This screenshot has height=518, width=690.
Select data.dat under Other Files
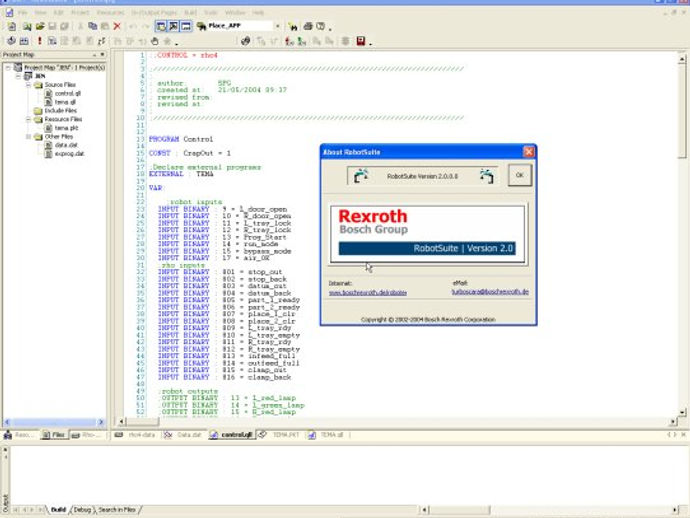[66, 145]
